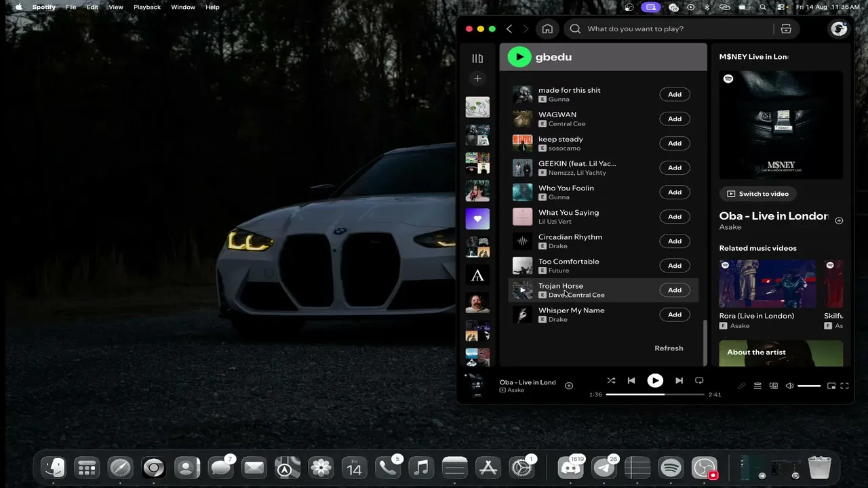Open the View menu

[116, 7]
